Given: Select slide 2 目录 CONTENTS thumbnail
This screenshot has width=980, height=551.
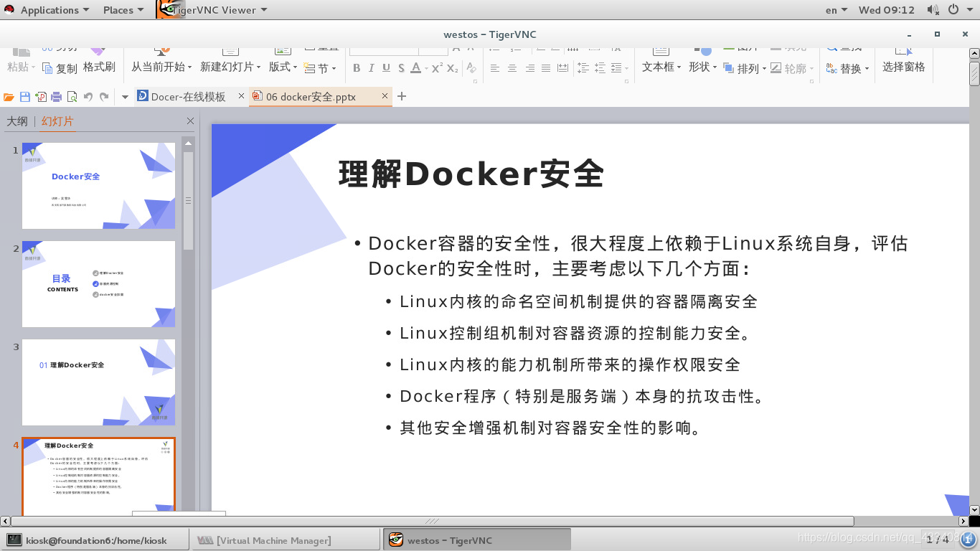Looking at the screenshot, I should 98,283.
